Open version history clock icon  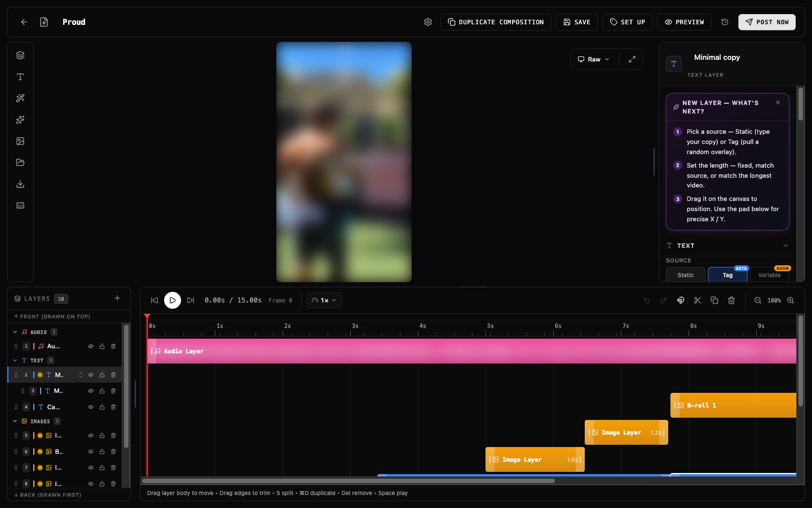tap(725, 22)
